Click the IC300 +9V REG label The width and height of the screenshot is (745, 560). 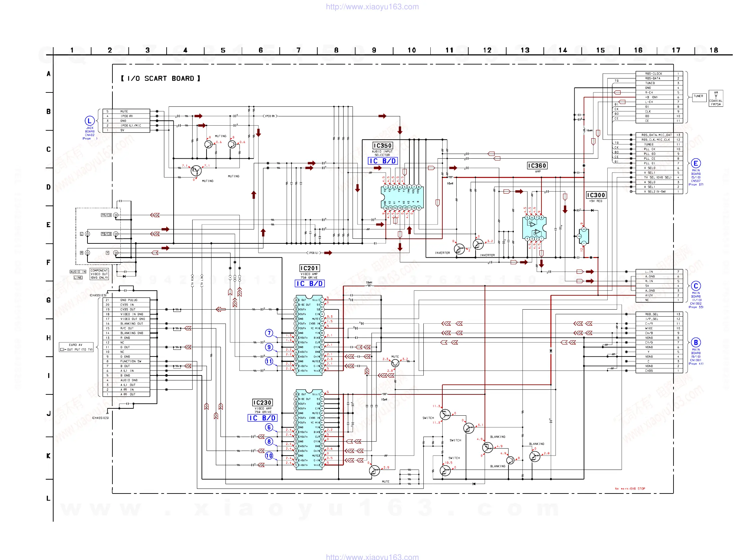[x=596, y=195]
